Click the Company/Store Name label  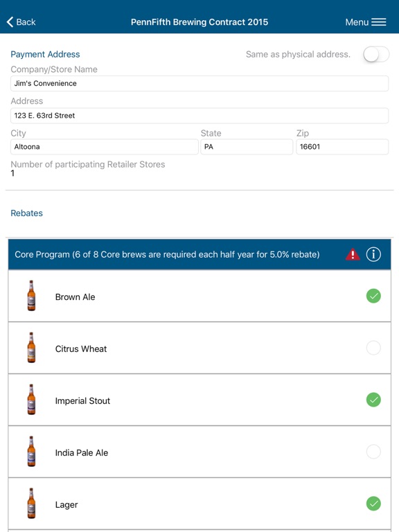pos(54,69)
